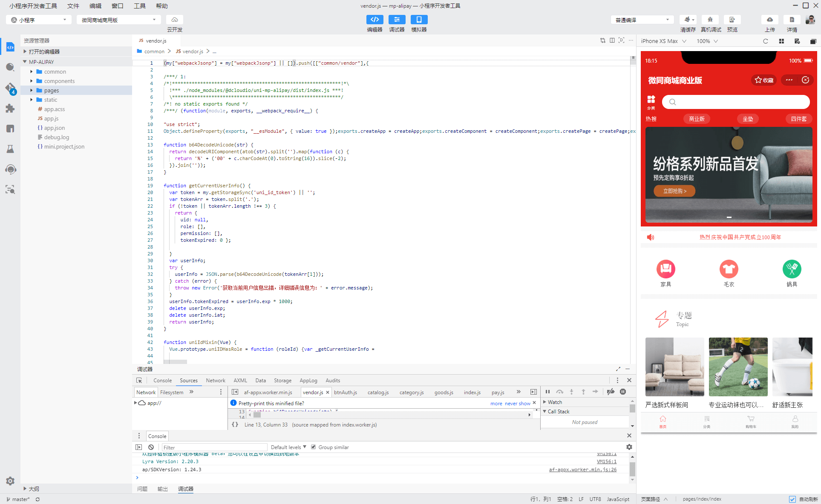
Task: Open the iPhone XS Max device dropdown
Action: tap(663, 41)
